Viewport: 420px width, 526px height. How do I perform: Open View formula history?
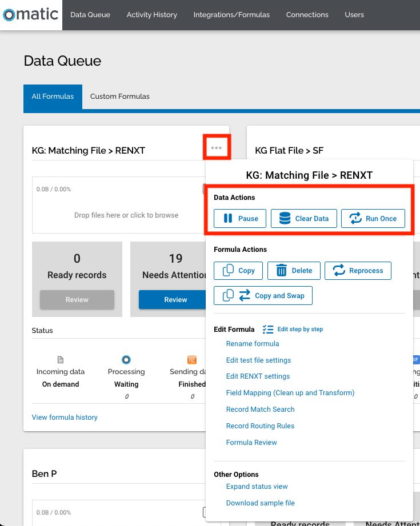pos(65,417)
